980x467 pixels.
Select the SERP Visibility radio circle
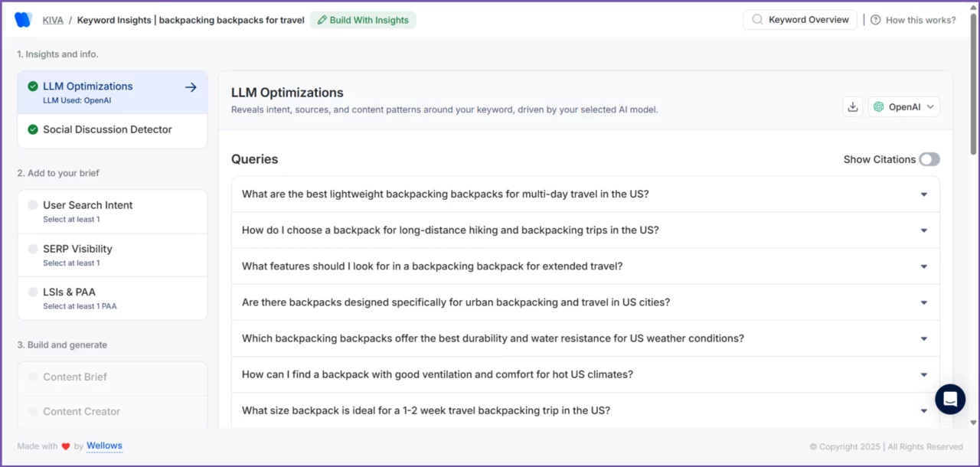pos(32,249)
